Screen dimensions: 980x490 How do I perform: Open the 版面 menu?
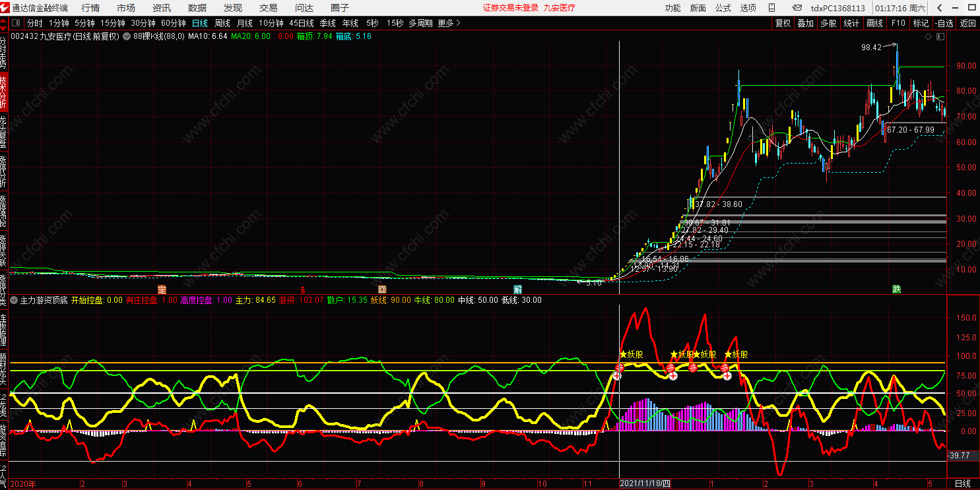(698, 8)
